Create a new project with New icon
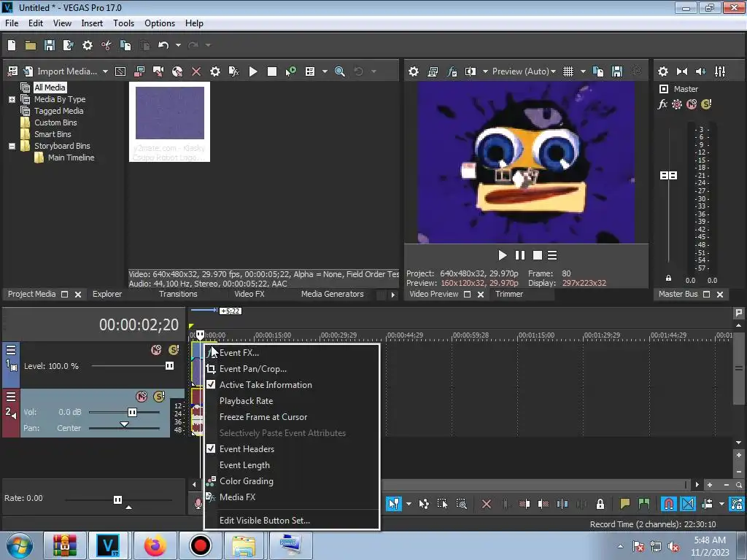Viewport: 747px width, 560px height. pos(12,45)
